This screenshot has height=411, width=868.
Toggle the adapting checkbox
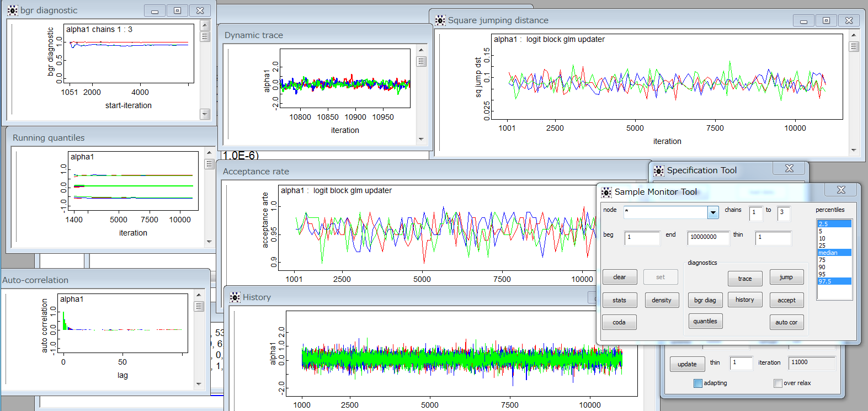click(x=698, y=383)
